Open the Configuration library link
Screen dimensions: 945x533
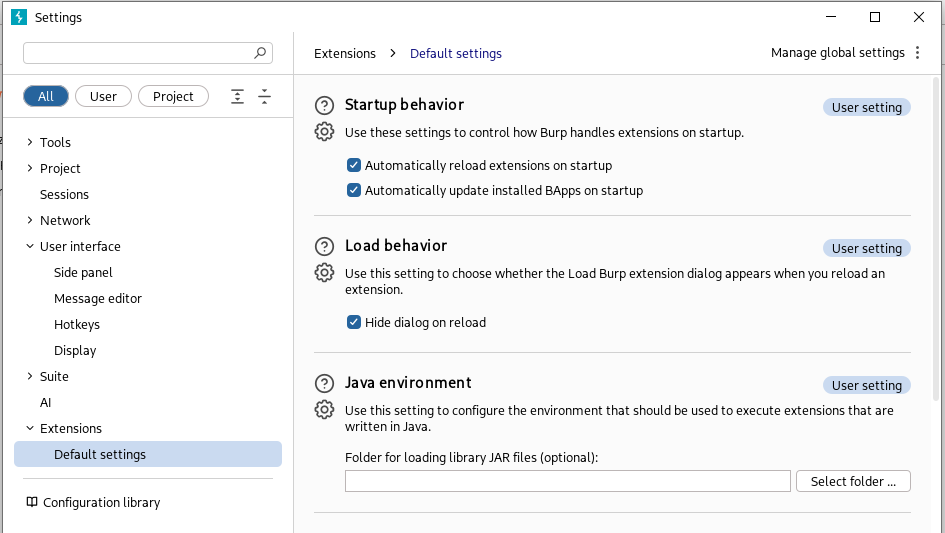click(x=100, y=502)
